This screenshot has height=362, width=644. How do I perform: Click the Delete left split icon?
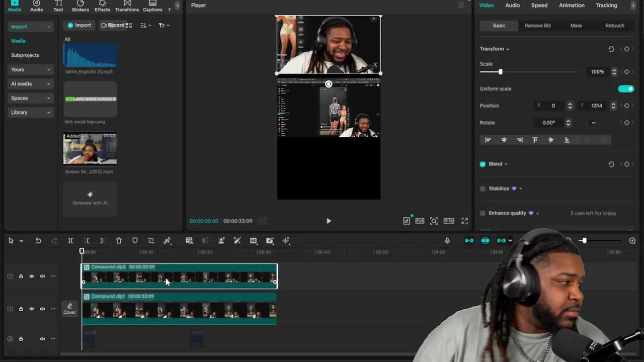point(87,241)
